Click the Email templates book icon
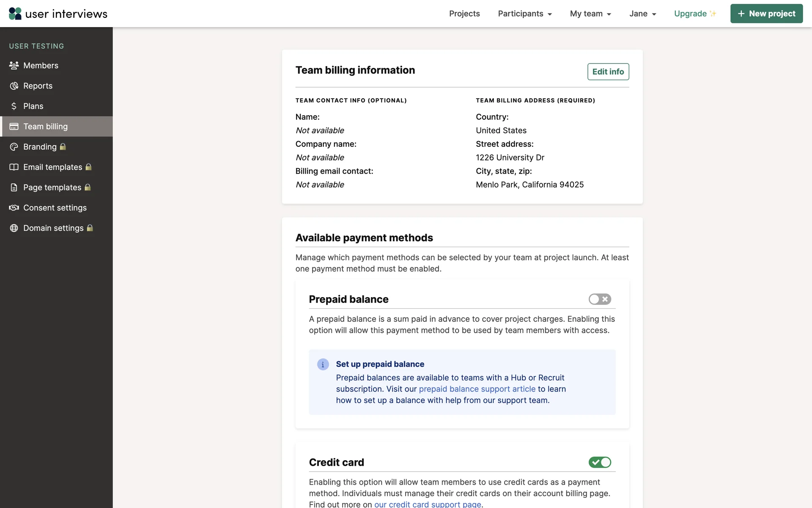The width and height of the screenshot is (812, 508). [x=14, y=167]
